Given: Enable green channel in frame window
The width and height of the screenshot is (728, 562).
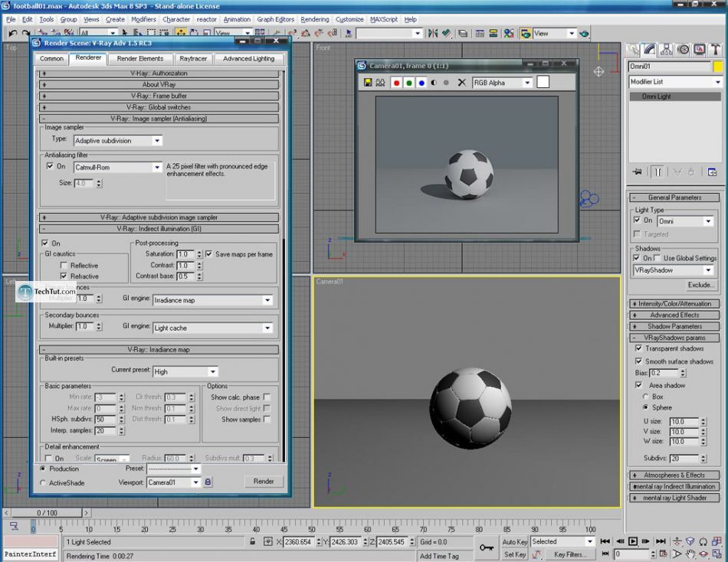Looking at the screenshot, I should tap(409, 83).
